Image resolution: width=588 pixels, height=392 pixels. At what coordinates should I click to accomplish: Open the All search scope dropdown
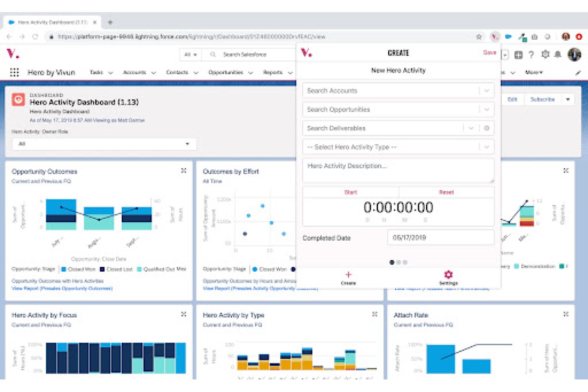(x=191, y=54)
